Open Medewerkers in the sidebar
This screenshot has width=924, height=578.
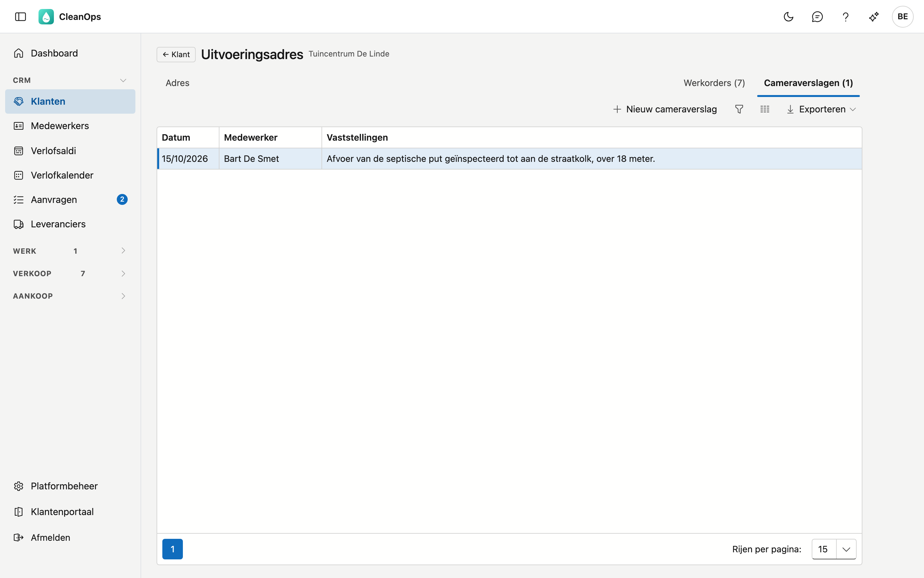click(70, 126)
